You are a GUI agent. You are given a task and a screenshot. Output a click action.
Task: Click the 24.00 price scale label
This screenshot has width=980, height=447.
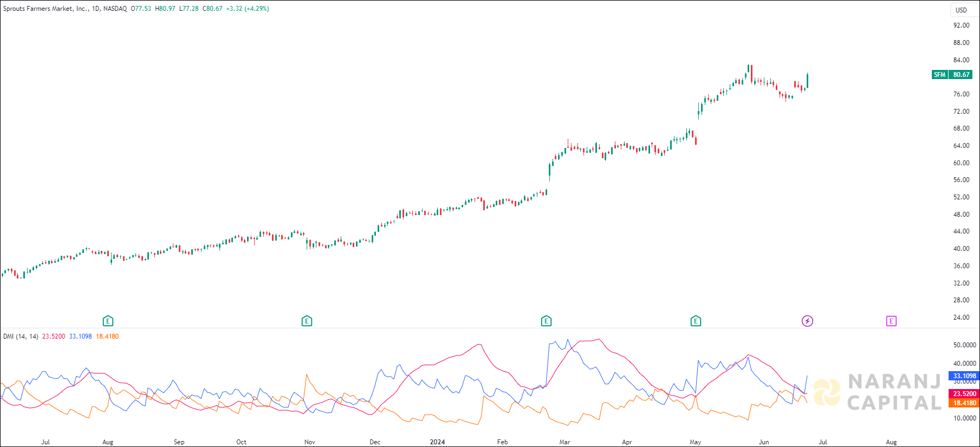coord(962,318)
